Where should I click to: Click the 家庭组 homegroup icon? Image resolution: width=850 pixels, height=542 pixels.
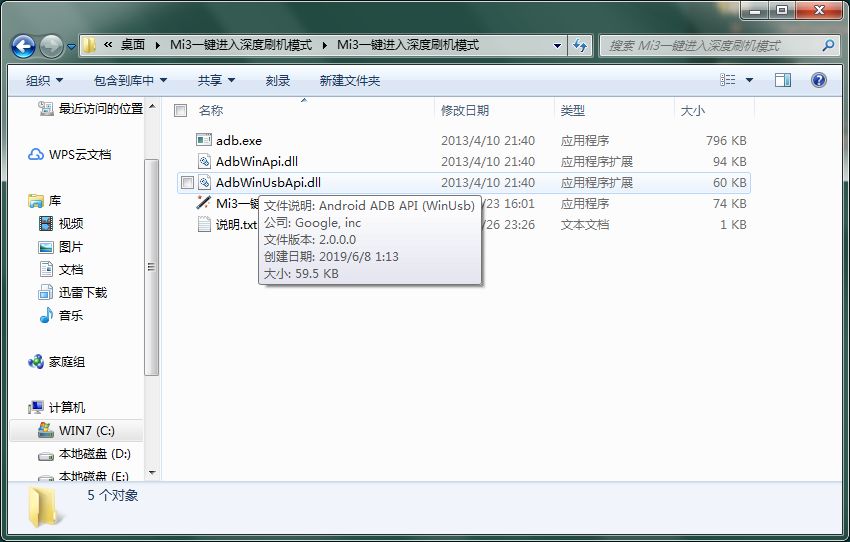pyautogui.click(x=36, y=361)
